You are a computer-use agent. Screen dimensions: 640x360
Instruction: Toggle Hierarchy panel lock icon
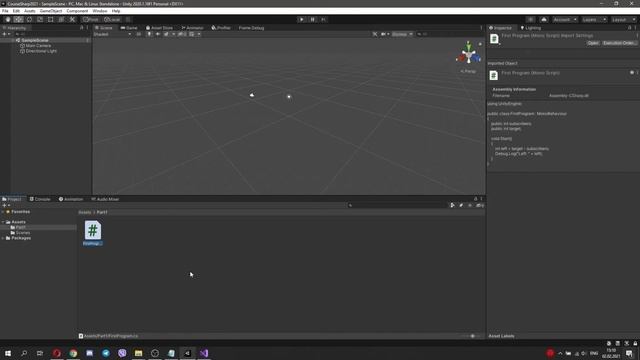[82, 28]
